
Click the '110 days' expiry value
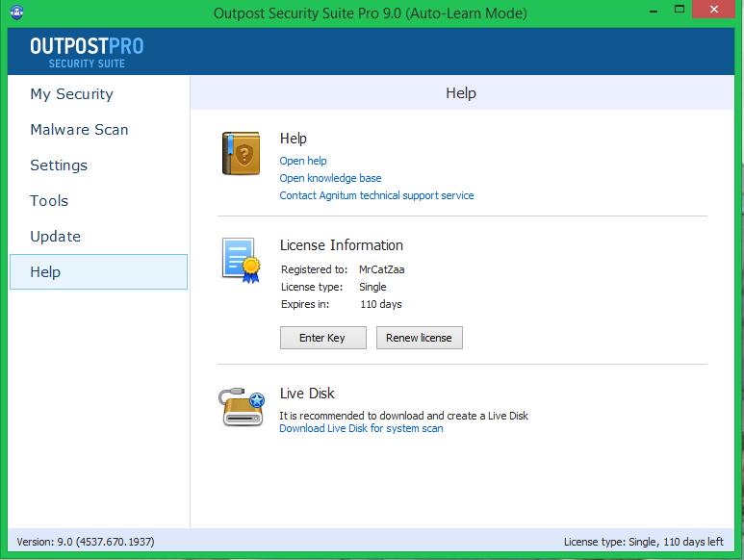pos(380,304)
